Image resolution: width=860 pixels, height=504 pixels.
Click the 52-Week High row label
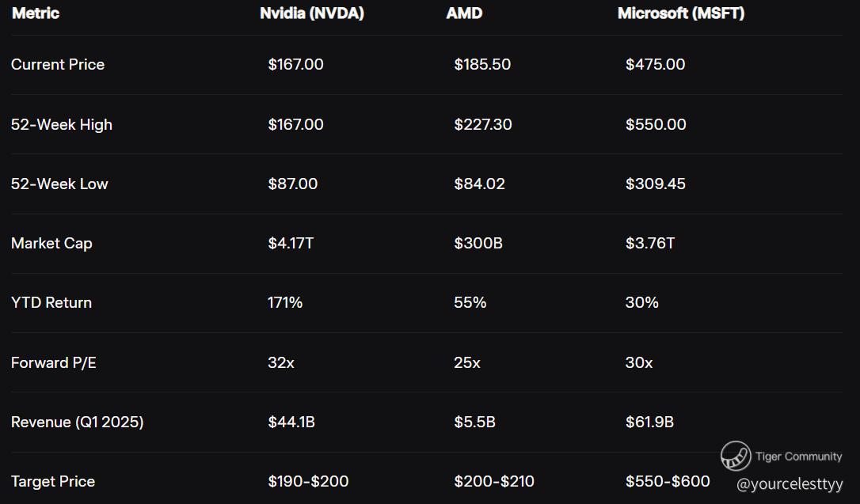[x=62, y=124]
